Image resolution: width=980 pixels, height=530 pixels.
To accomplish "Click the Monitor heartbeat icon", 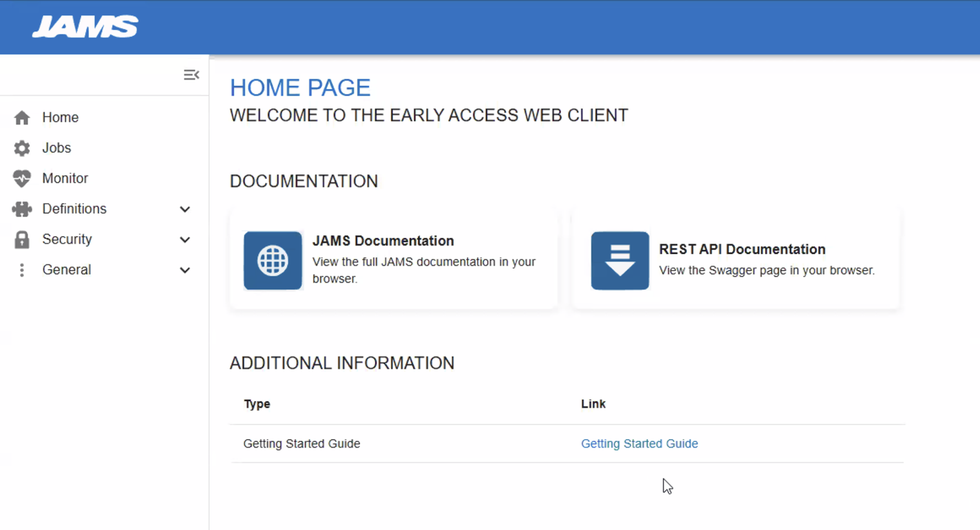I will click(22, 178).
